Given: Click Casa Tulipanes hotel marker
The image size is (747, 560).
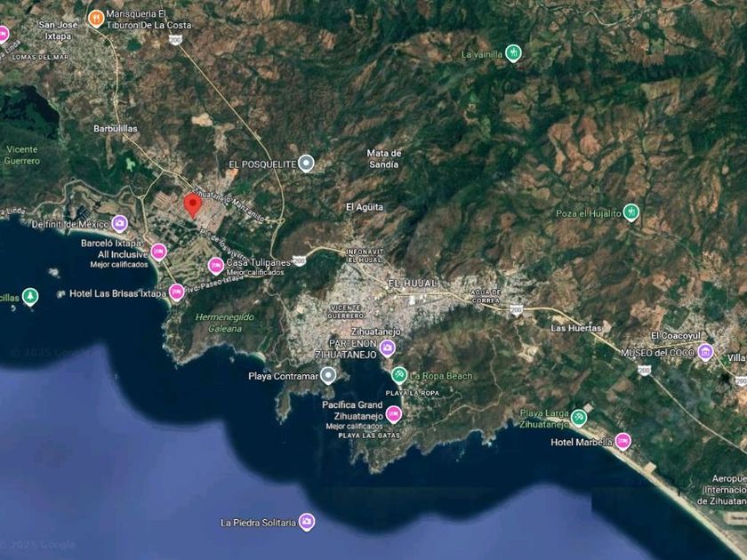Looking at the screenshot, I should pos(216,266).
